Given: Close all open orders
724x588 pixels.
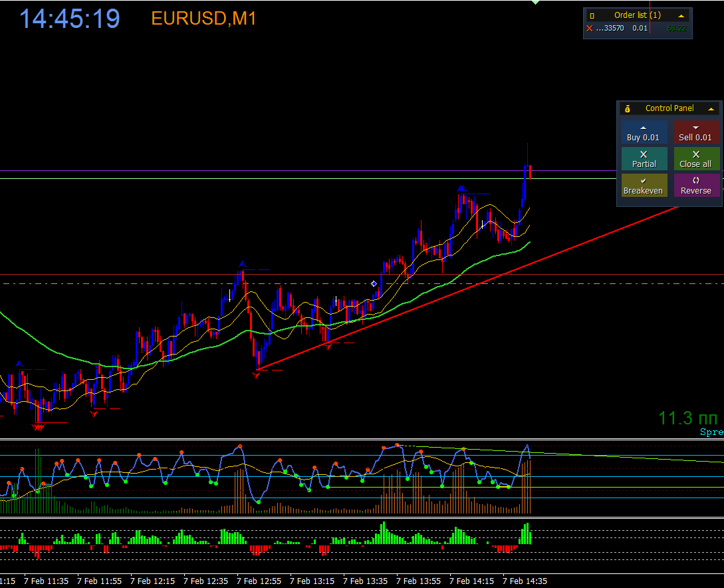Looking at the screenshot, I should click(696, 159).
